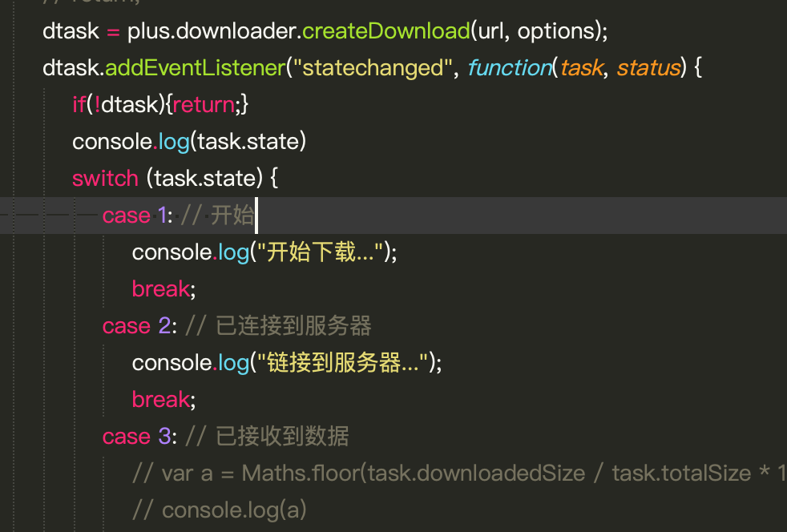Click the task parameter in the callback

click(x=581, y=68)
